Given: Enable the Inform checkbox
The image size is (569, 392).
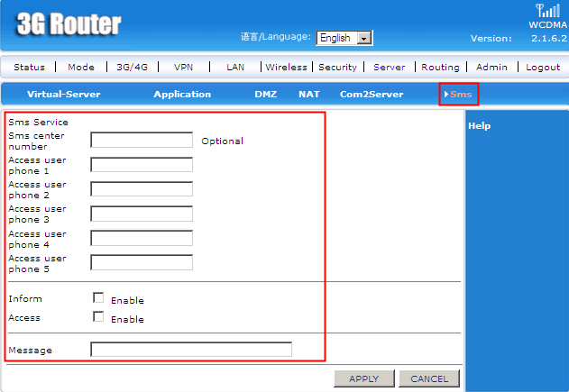Looking at the screenshot, I should click(98, 297).
